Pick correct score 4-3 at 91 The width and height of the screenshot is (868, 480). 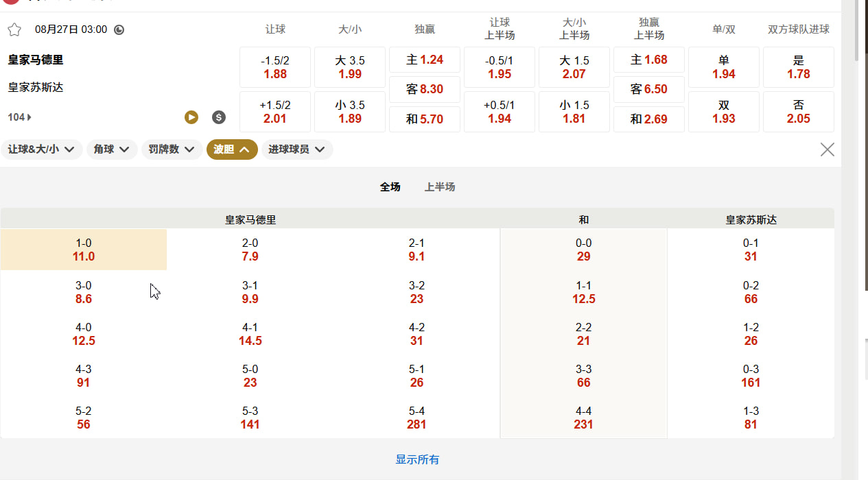tap(84, 376)
